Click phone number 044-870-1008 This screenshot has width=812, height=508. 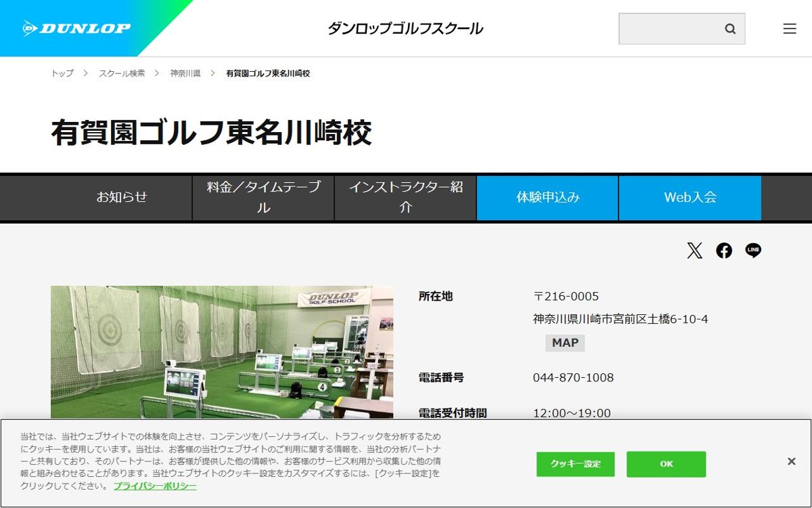(573, 377)
